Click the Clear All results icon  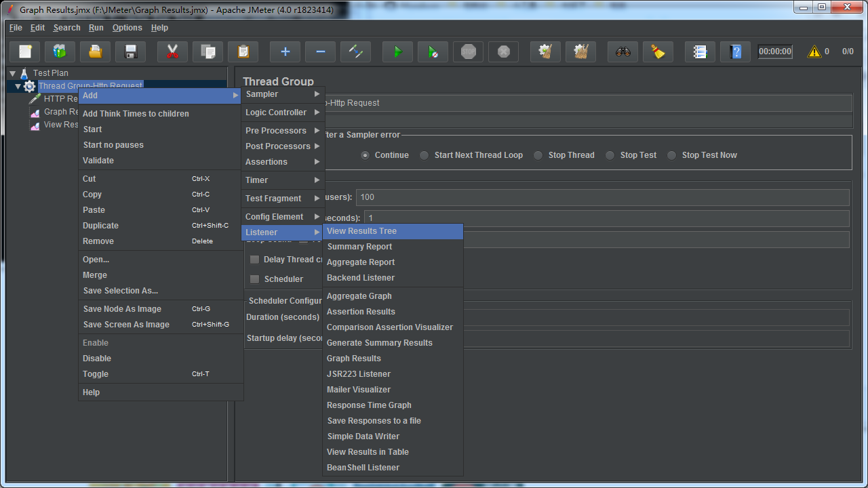click(x=581, y=52)
